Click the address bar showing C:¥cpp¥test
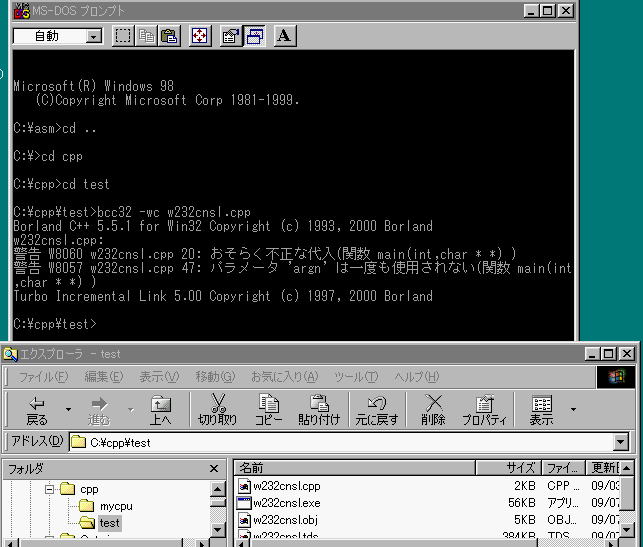Viewport: 643px width, 547px height. click(x=341, y=442)
